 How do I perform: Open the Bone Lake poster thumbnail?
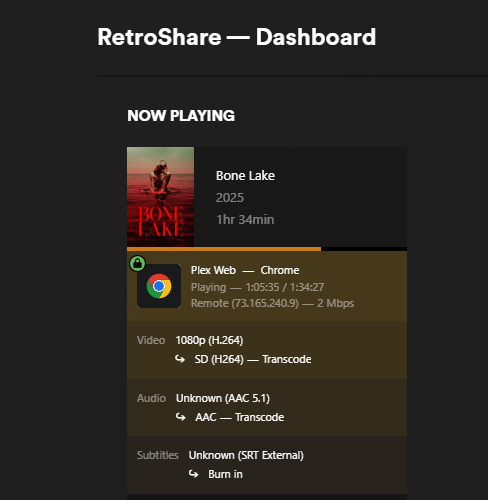point(160,197)
